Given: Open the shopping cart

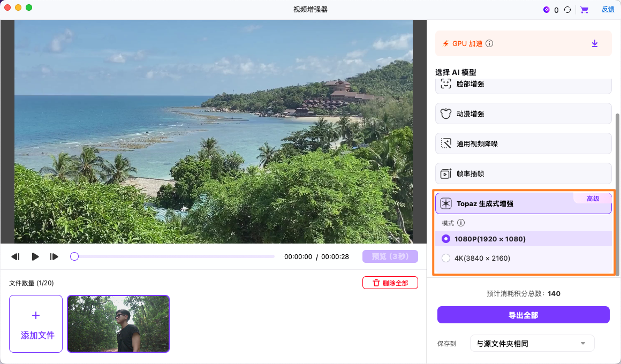Looking at the screenshot, I should point(584,9).
